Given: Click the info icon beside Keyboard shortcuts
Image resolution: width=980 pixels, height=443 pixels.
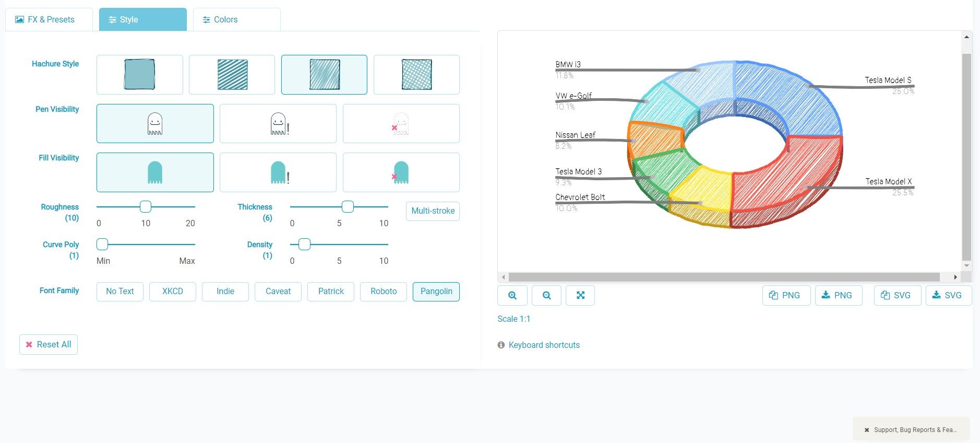Looking at the screenshot, I should click(501, 345).
